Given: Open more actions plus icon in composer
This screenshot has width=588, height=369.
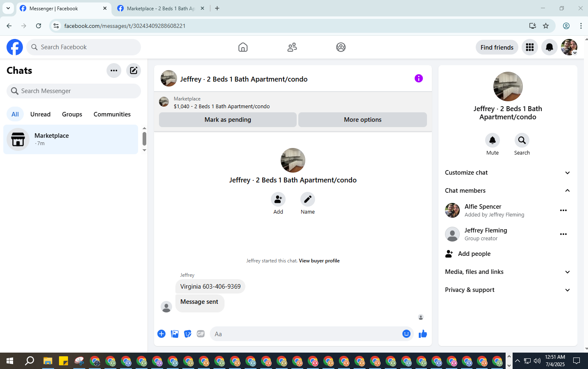Looking at the screenshot, I should (161, 334).
